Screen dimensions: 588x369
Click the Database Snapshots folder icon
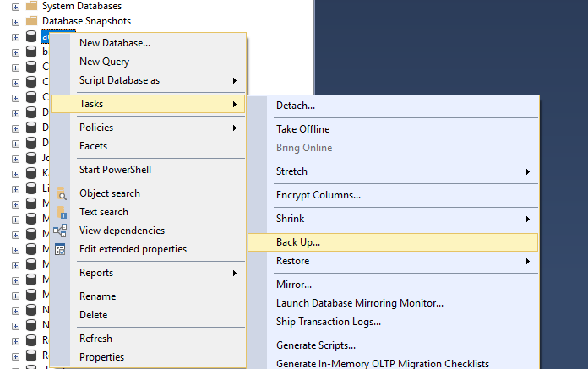click(31, 21)
